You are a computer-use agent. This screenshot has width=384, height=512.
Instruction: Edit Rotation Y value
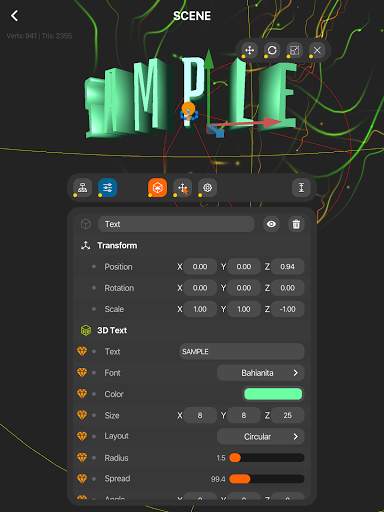point(244,288)
